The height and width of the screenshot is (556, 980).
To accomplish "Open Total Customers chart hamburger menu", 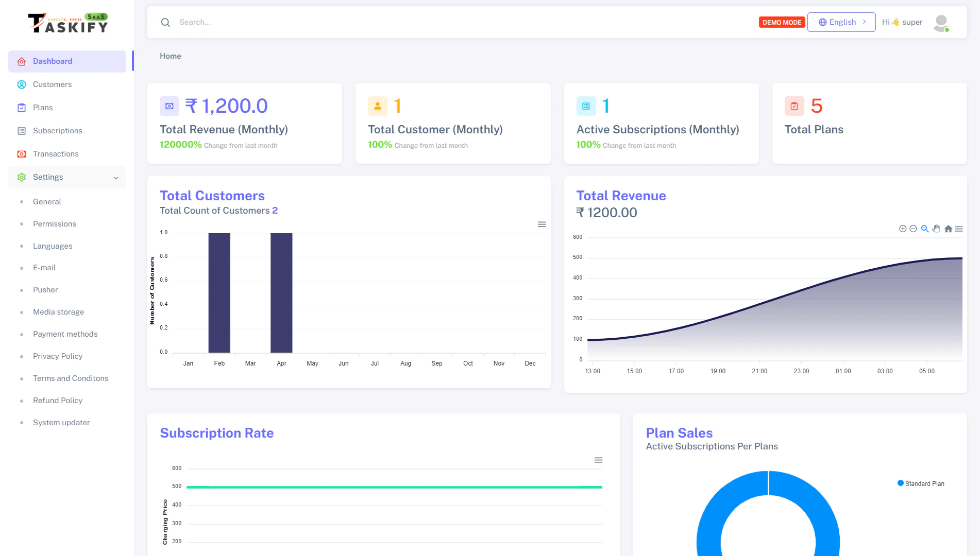I will [x=542, y=224].
